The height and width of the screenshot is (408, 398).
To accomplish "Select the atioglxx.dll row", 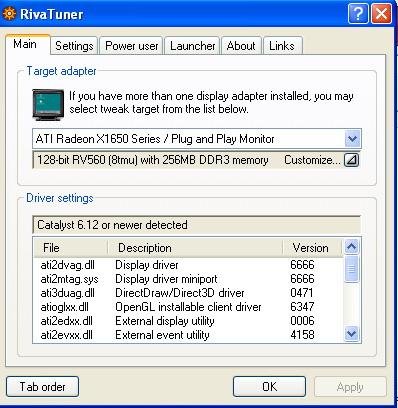I will (x=188, y=307).
